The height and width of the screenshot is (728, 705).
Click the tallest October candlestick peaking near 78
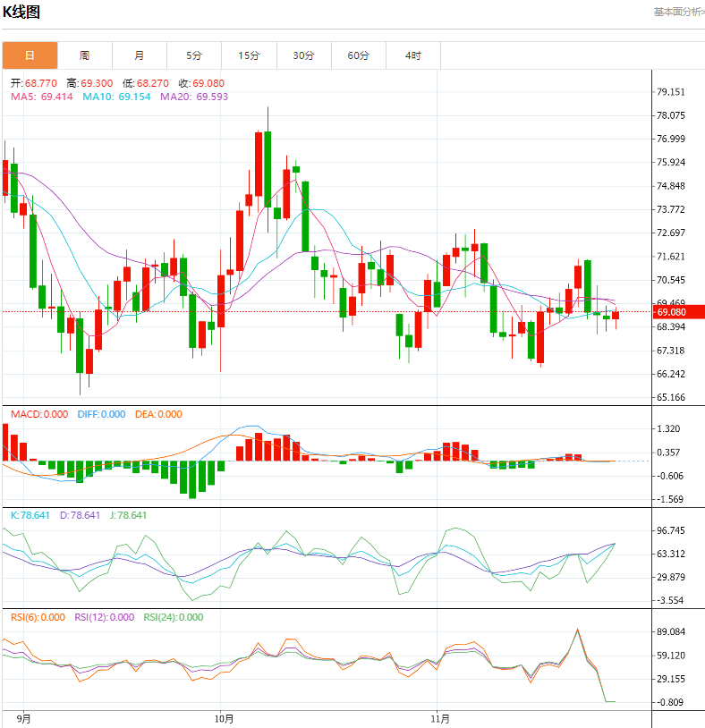point(268,169)
